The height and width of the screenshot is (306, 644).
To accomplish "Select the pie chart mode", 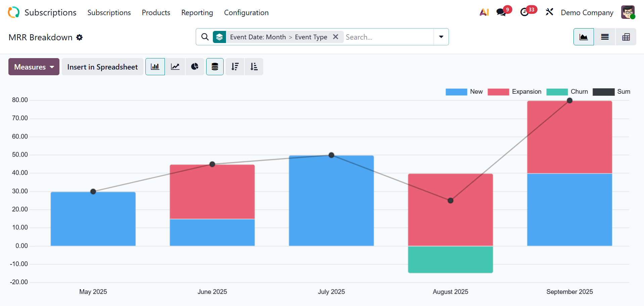I will [195, 67].
